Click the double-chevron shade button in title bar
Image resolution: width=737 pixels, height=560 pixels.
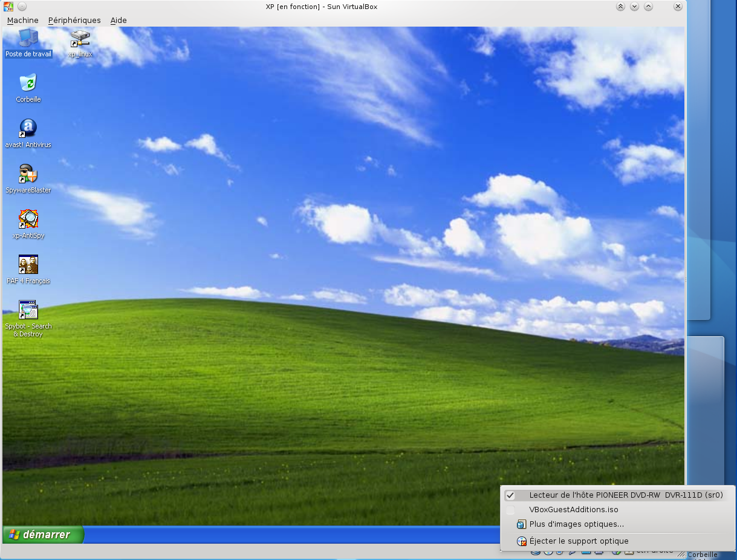point(620,7)
